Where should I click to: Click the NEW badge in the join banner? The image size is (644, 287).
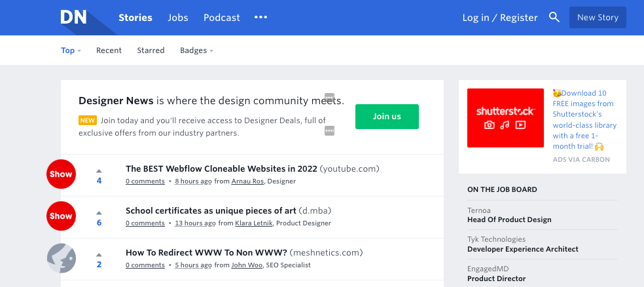(x=88, y=121)
